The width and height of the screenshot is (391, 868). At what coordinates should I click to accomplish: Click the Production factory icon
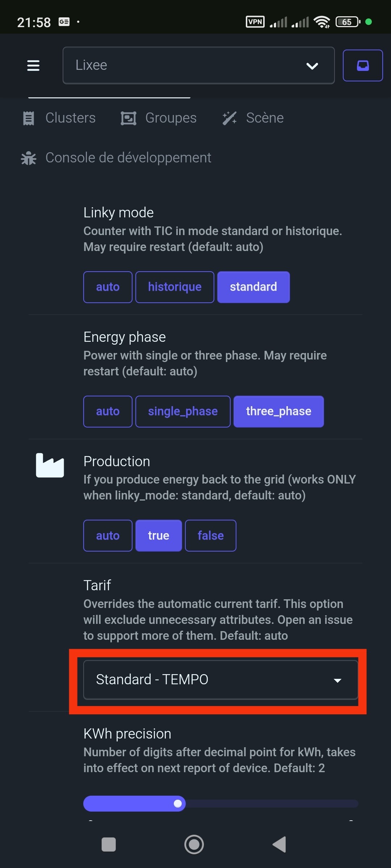(50, 465)
